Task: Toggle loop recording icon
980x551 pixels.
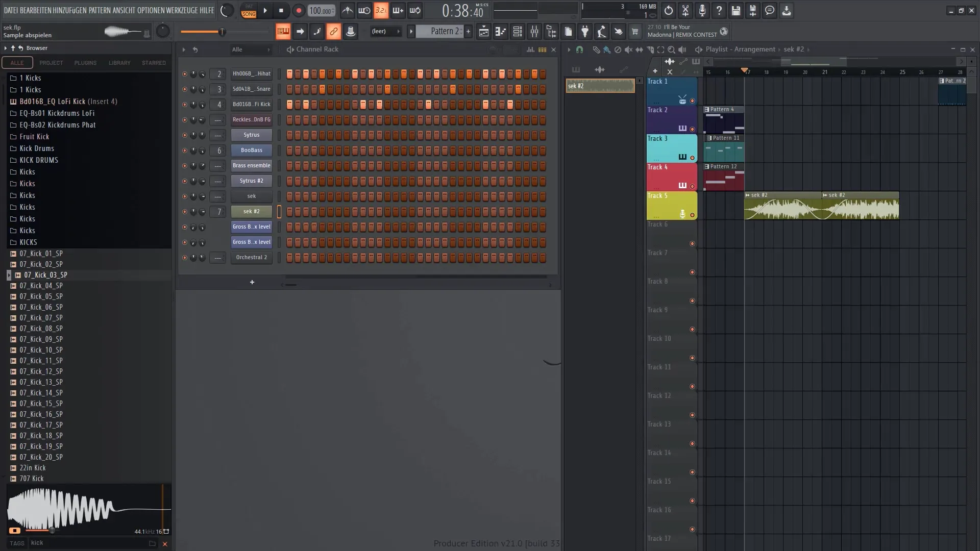Action: [415, 10]
